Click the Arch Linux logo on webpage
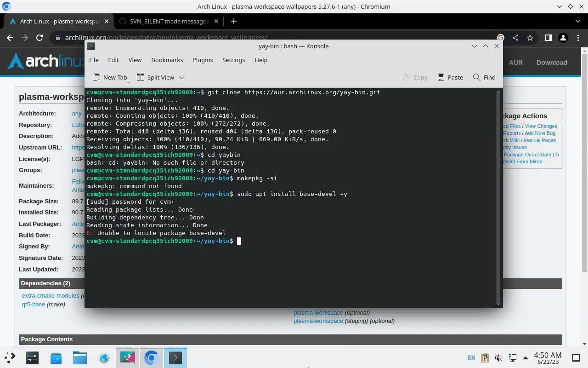The width and height of the screenshot is (588, 368). point(46,61)
